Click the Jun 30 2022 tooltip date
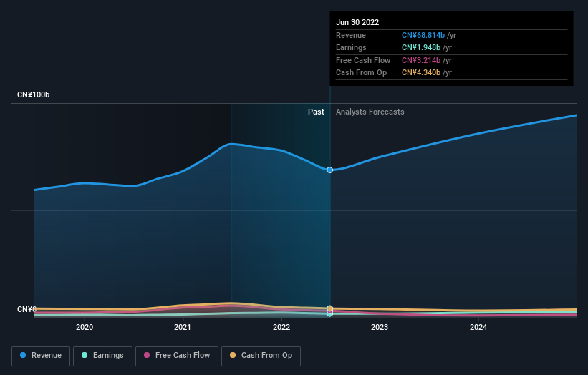The width and height of the screenshot is (588, 375). point(357,22)
